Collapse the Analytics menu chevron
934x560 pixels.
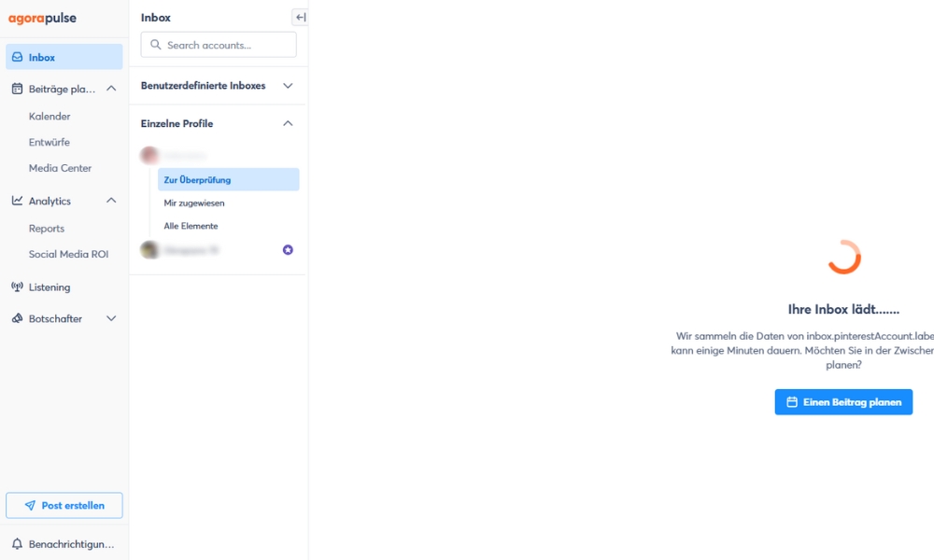(x=111, y=201)
